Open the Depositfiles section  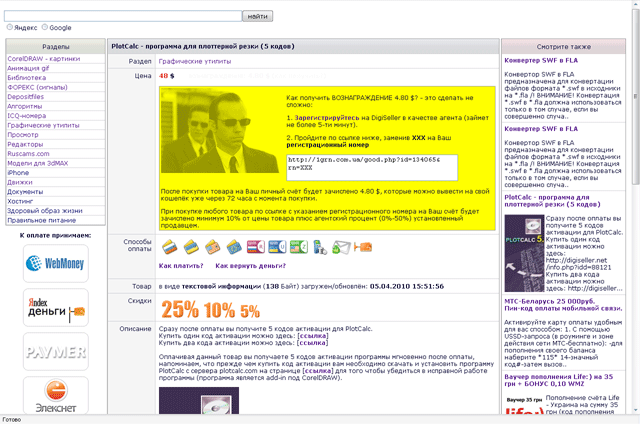tap(25, 97)
